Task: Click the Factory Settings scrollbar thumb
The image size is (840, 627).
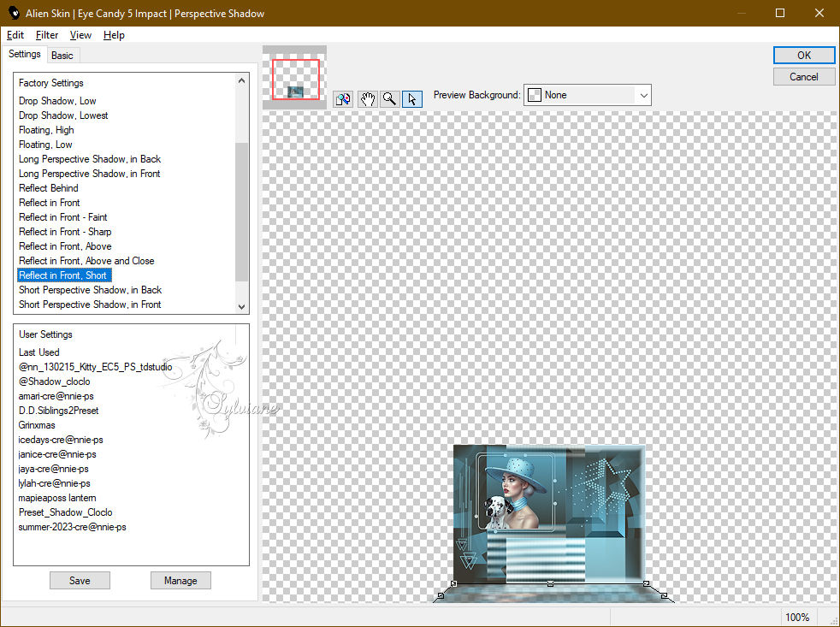Action: 241,211
